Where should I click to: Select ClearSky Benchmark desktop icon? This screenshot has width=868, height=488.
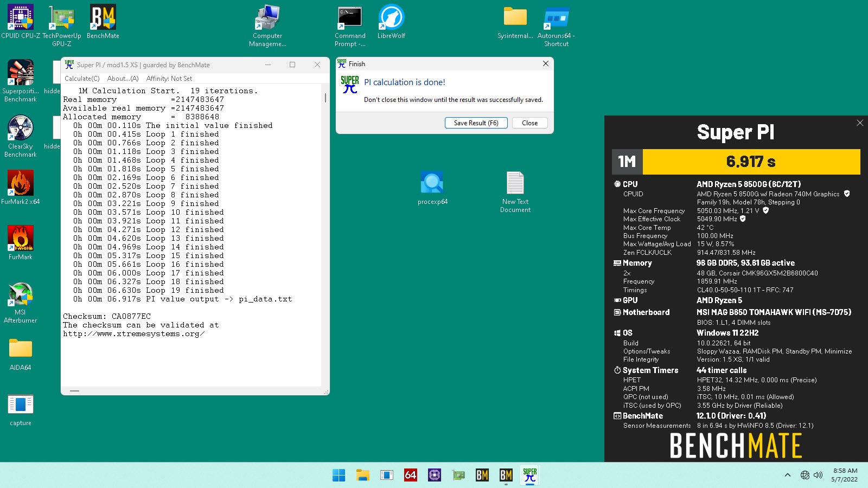point(21,136)
